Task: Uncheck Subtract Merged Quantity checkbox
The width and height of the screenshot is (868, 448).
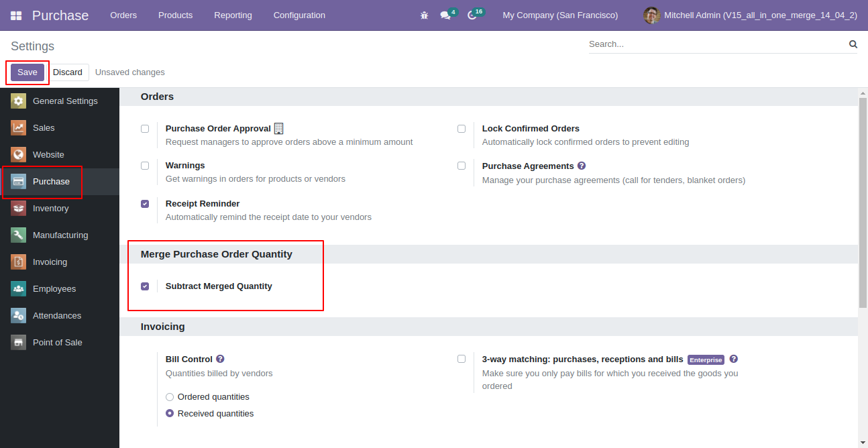Action: [145, 286]
